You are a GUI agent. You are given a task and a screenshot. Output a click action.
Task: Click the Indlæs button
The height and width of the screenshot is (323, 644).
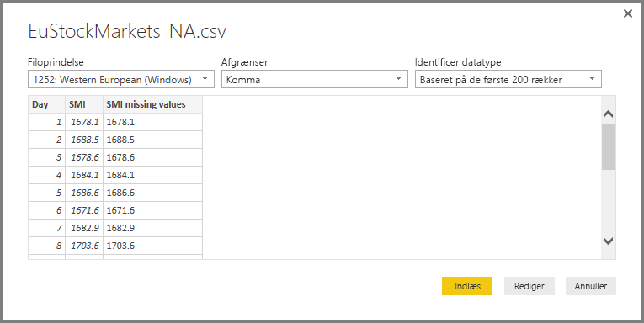[467, 286]
